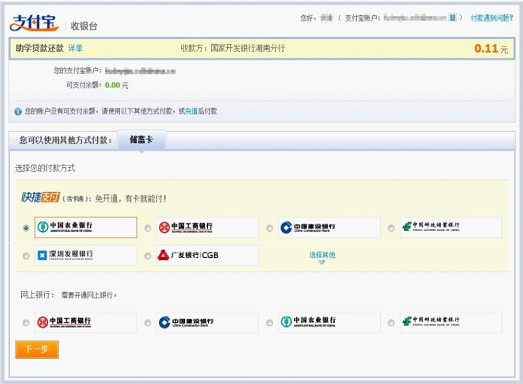Screen dimensions: 523x384
Task: Select the Construction Bank online banking radio button
Action: click(148, 323)
